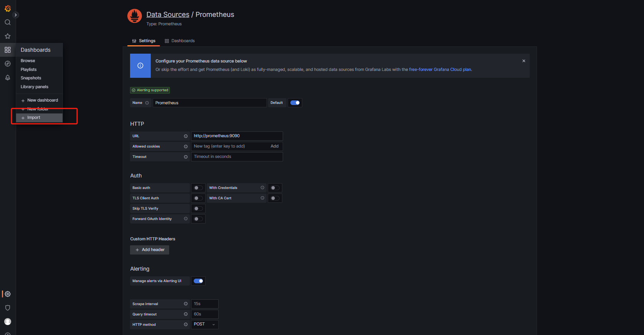
Task: Open the free-forever Grafana Cloud plan link
Action: point(440,69)
